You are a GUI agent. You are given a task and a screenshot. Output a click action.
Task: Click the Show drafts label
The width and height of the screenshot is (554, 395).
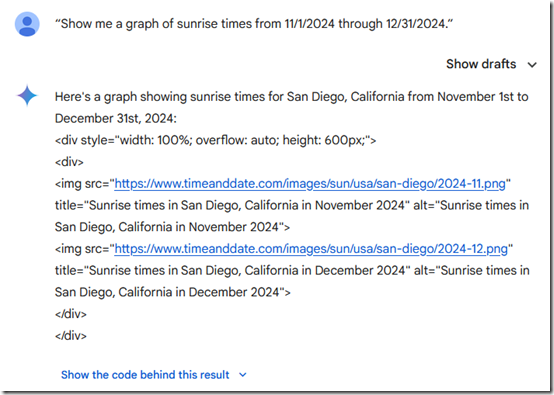click(x=481, y=64)
